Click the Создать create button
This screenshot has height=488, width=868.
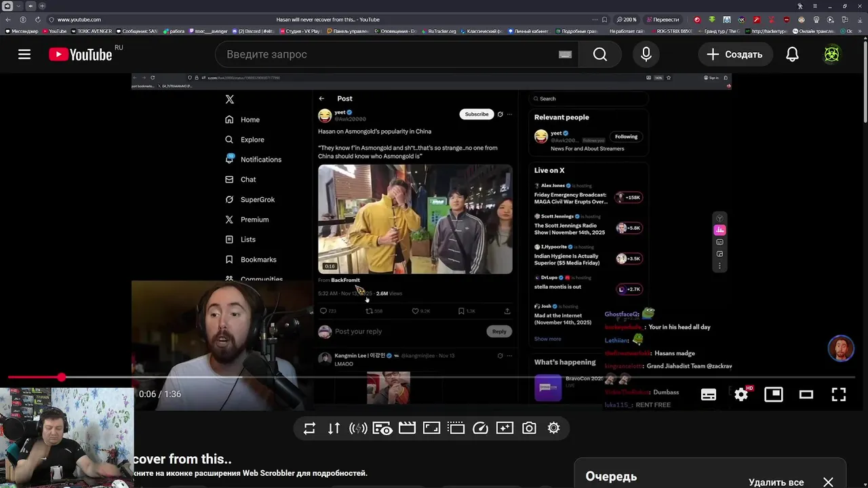[x=734, y=54]
